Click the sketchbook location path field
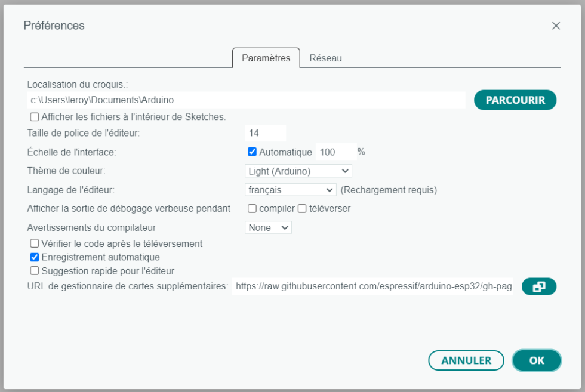The image size is (585, 392). click(x=246, y=100)
